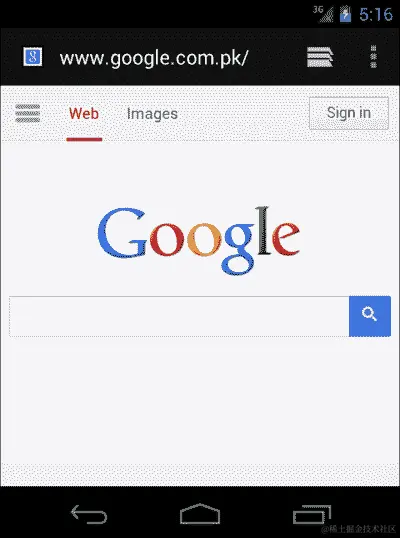Open the Android recent apps button
The width and height of the screenshot is (400, 538).
[312, 514]
